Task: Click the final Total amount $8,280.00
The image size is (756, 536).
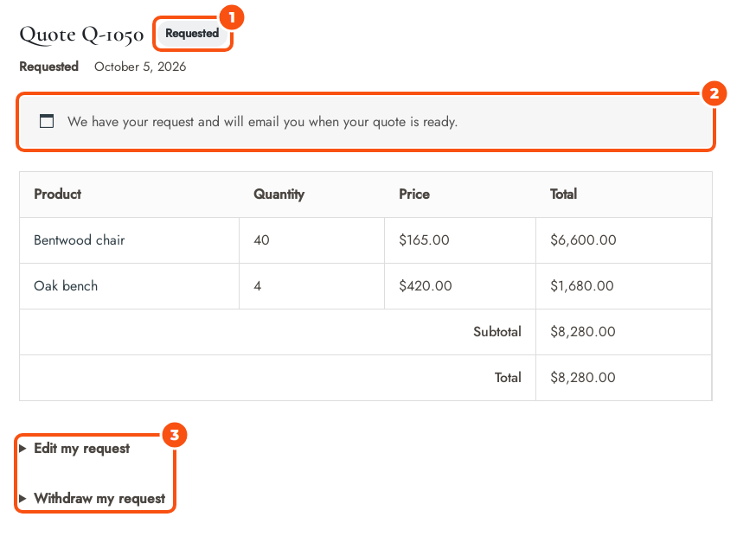Action: (x=582, y=378)
